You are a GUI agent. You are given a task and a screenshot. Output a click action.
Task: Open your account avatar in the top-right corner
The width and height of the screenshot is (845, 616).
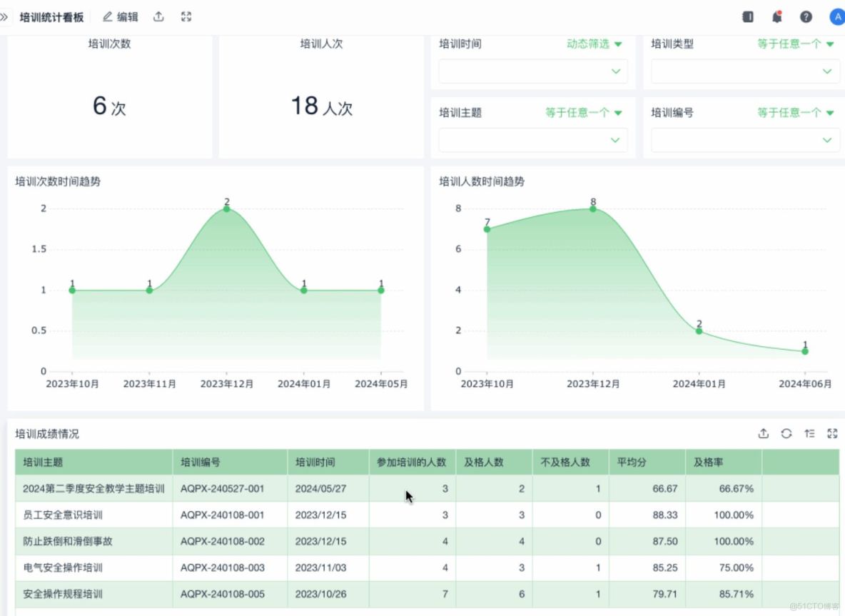(x=836, y=16)
